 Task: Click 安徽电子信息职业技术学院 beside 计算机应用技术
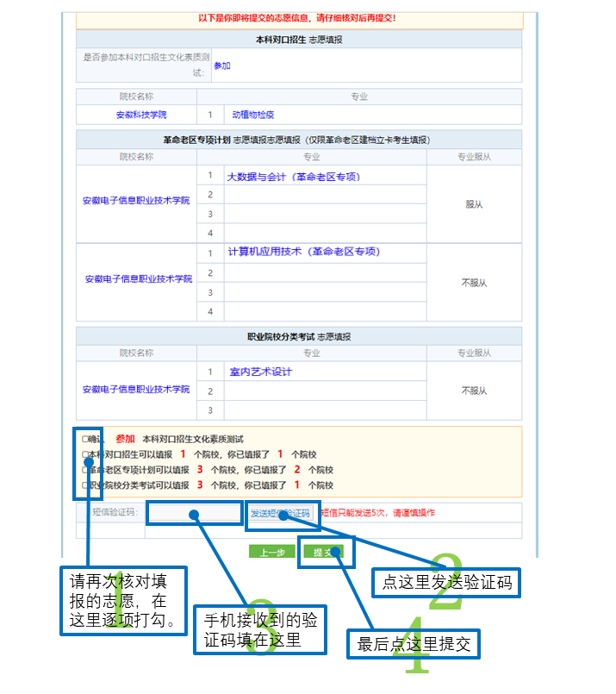tap(138, 279)
